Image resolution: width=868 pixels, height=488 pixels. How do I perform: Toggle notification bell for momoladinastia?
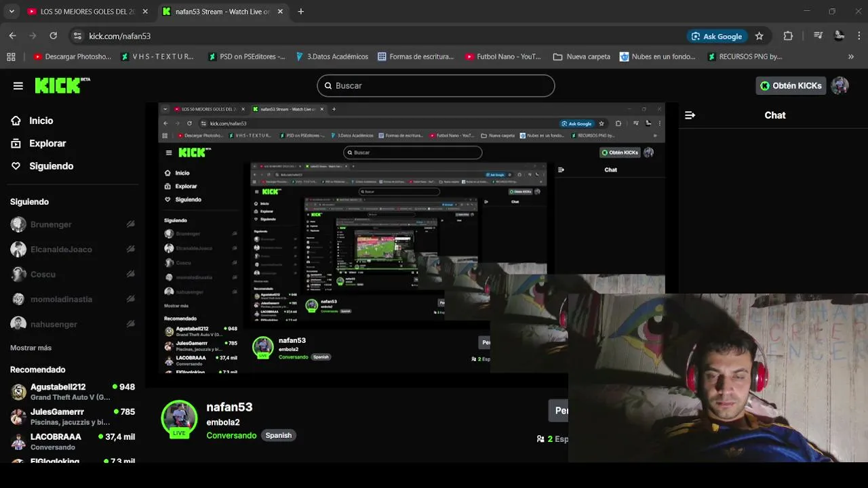point(131,299)
